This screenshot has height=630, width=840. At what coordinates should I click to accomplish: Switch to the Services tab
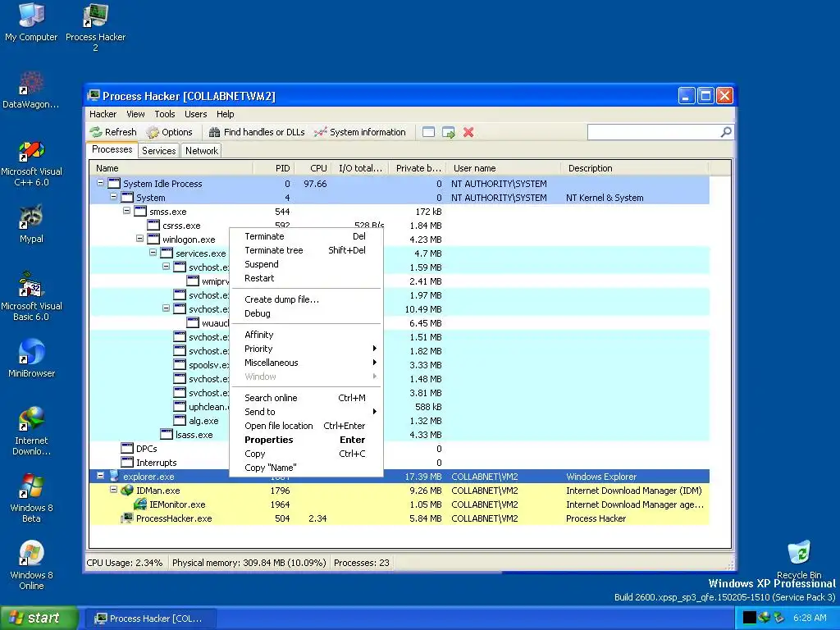coord(158,151)
